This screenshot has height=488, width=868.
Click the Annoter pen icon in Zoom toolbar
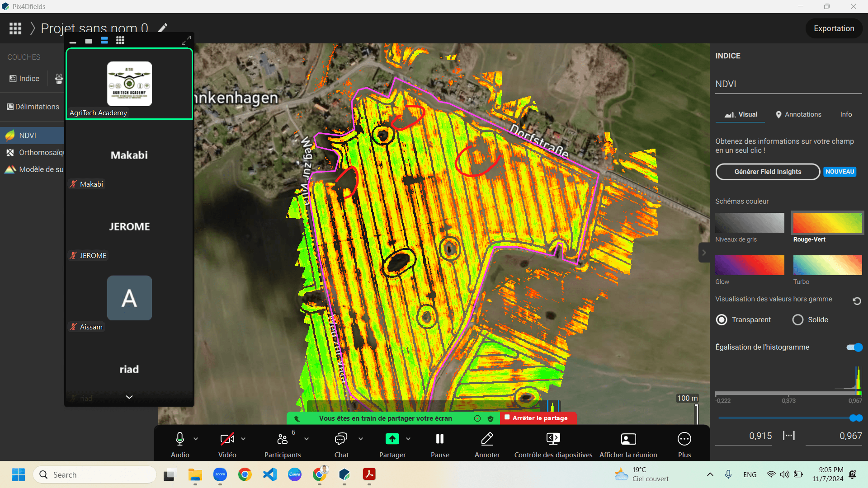click(487, 439)
